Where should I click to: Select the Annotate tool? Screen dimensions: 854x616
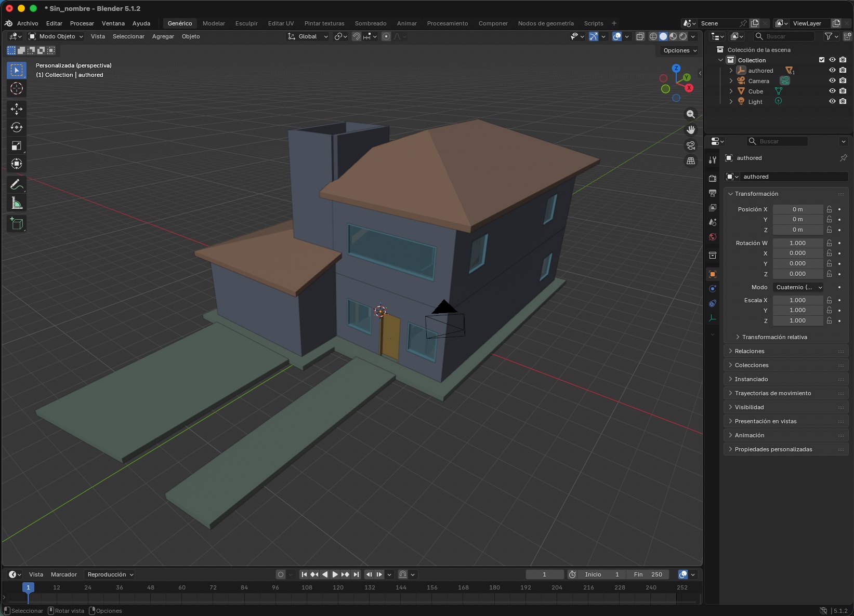[x=17, y=185]
